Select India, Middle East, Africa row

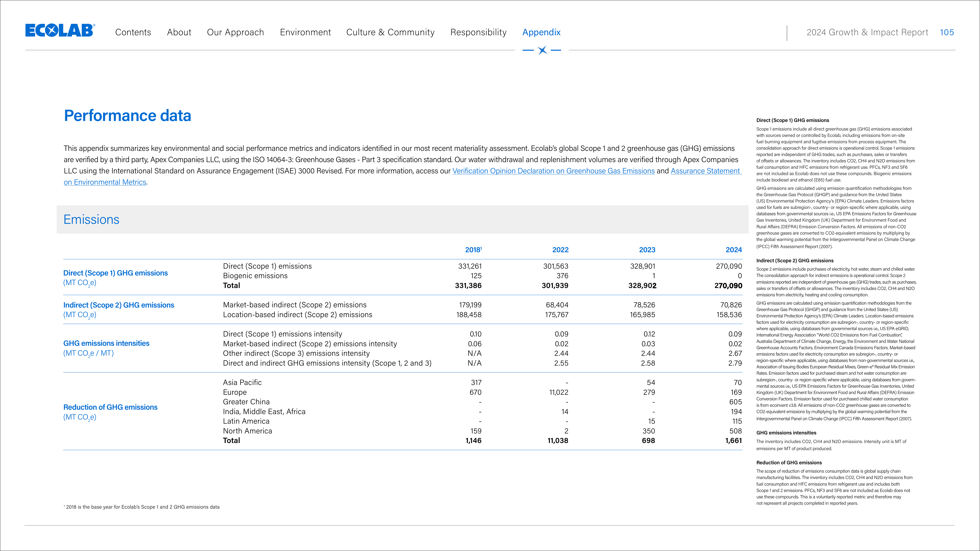click(x=264, y=412)
